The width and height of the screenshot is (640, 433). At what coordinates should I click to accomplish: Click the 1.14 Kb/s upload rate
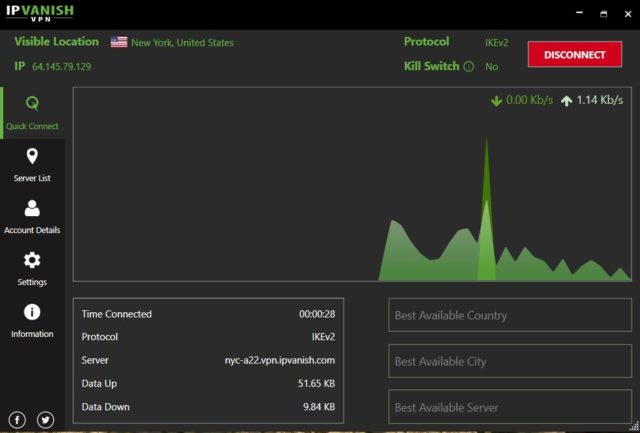coord(600,100)
